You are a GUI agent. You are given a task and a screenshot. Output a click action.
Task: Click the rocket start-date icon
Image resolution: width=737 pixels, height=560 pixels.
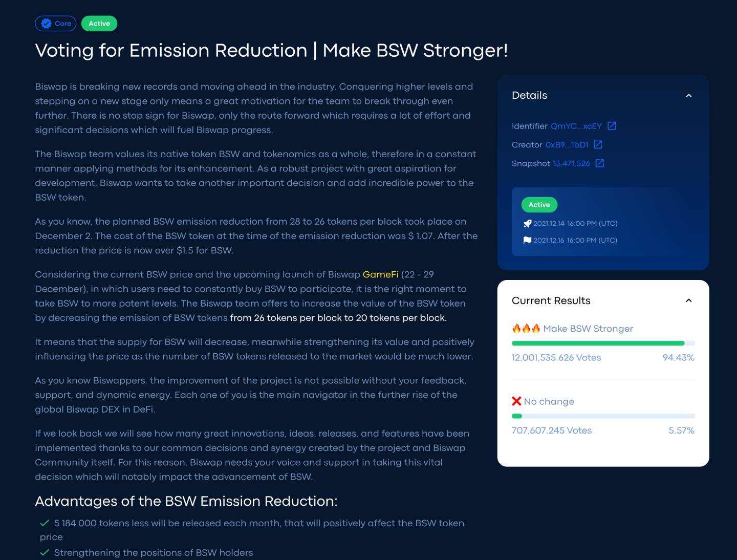527,224
